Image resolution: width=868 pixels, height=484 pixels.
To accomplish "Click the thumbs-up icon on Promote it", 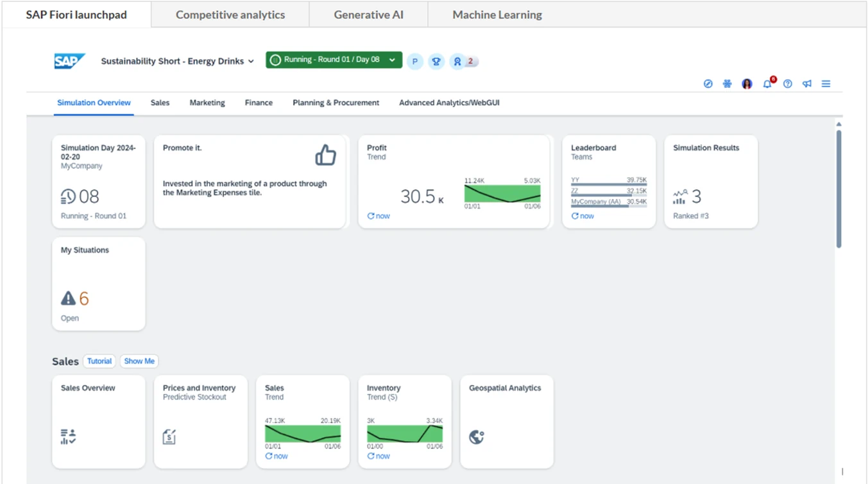I will 326,155.
